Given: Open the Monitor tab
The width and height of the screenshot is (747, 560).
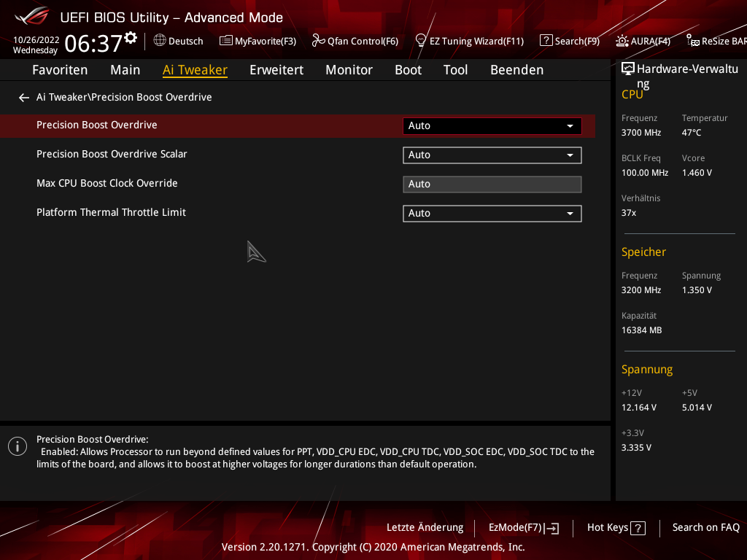Looking at the screenshot, I should click(349, 70).
